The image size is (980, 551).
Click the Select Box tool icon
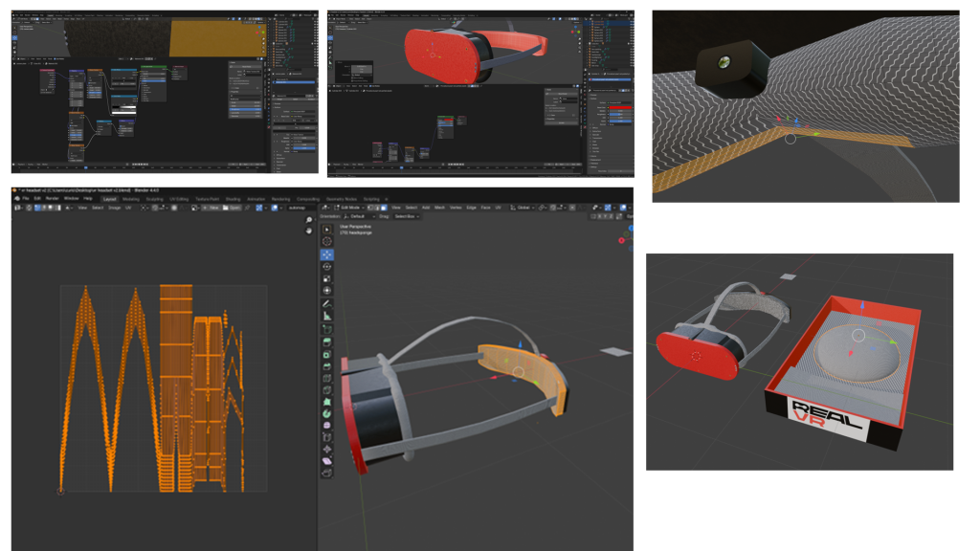[327, 230]
